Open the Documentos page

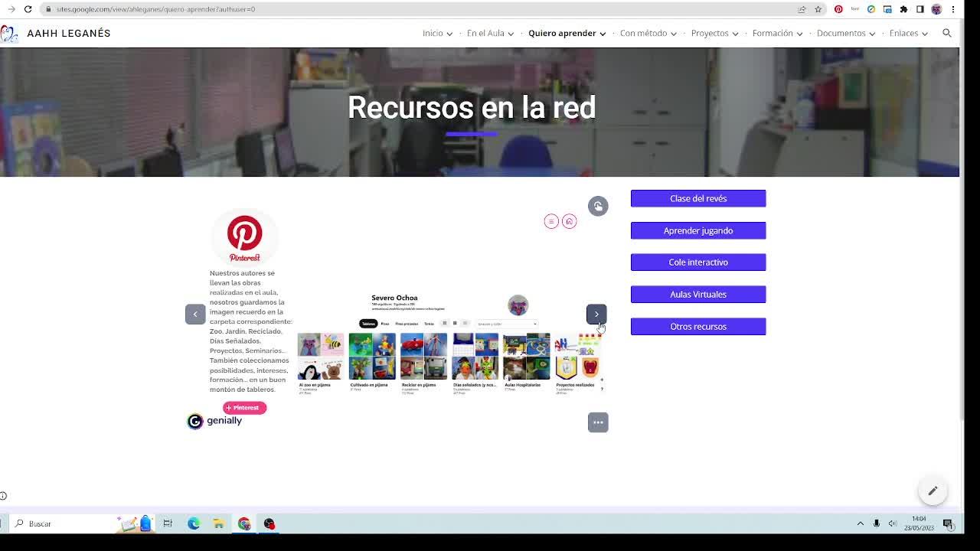click(x=841, y=33)
